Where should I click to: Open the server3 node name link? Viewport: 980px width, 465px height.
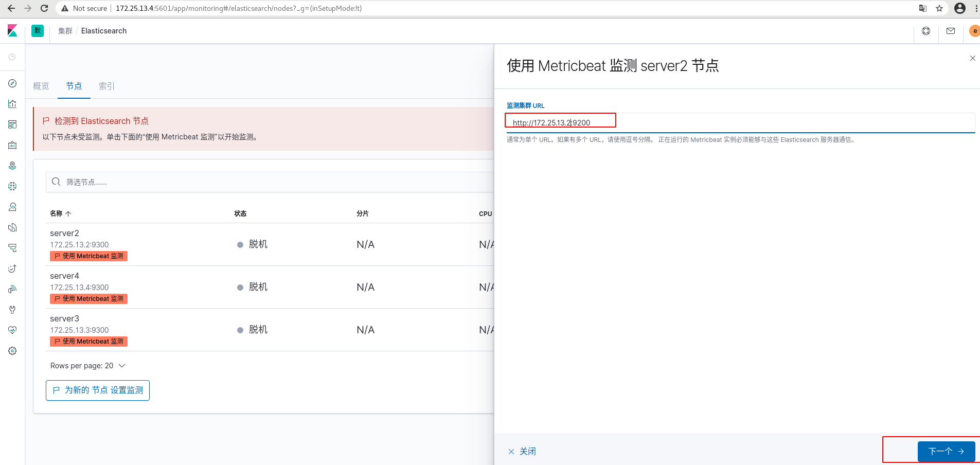tap(64, 318)
